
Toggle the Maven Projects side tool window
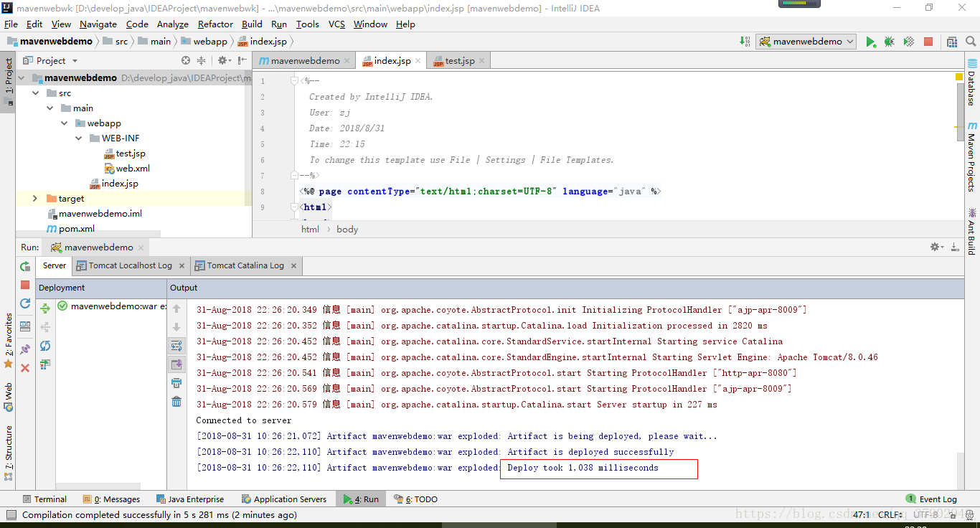(971, 156)
